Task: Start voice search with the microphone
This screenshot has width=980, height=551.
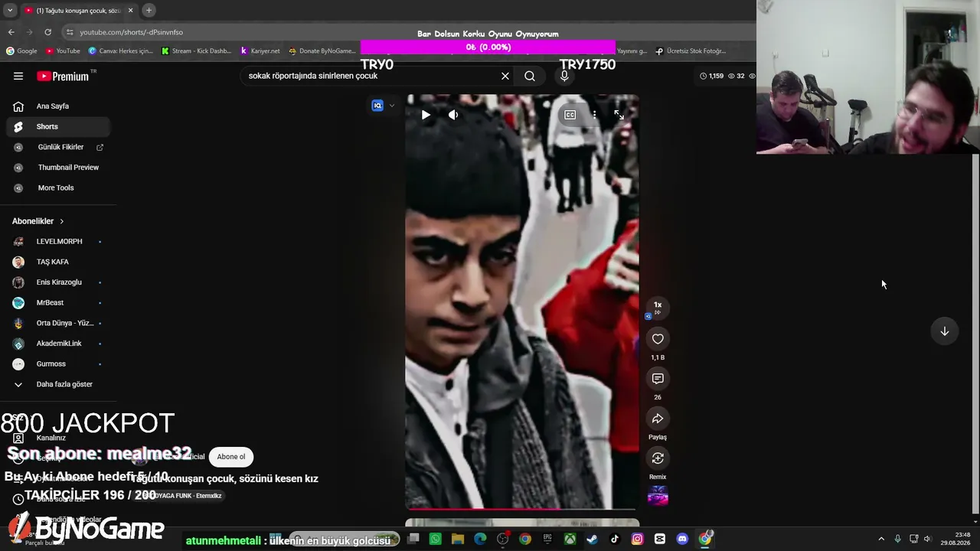Action: pyautogui.click(x=564, y=76)
